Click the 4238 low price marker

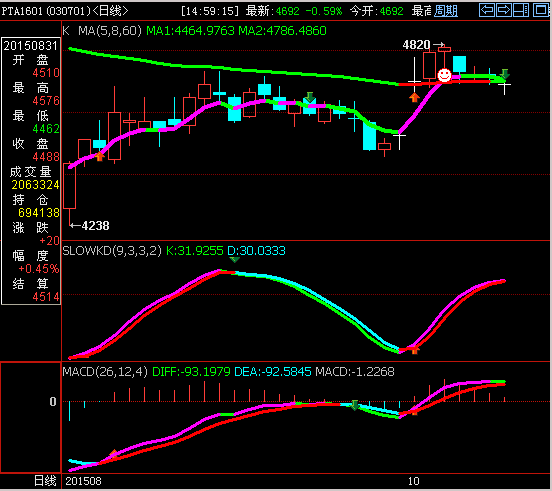coord(95,226)
